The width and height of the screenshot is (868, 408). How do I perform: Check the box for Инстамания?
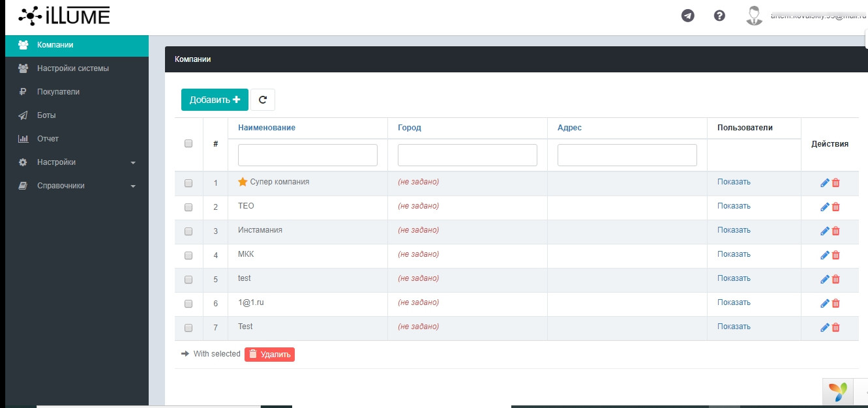[x=188, y=231]
